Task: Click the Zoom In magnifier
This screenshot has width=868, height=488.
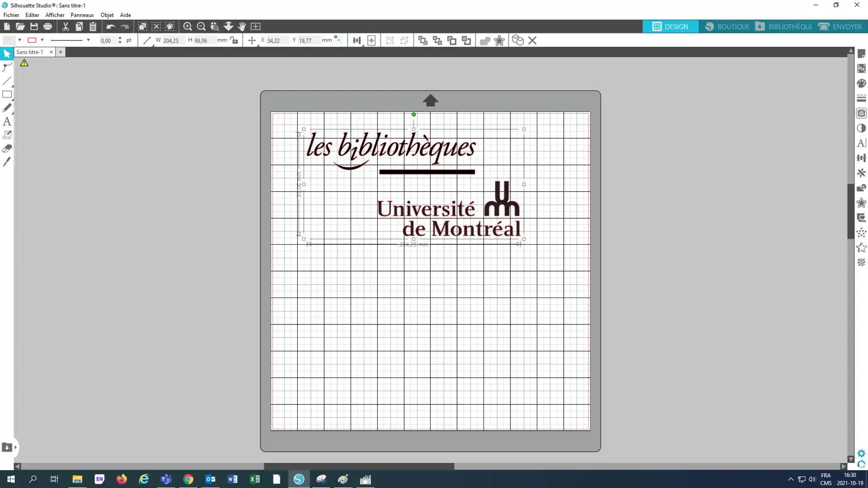Action: [187, 26]
